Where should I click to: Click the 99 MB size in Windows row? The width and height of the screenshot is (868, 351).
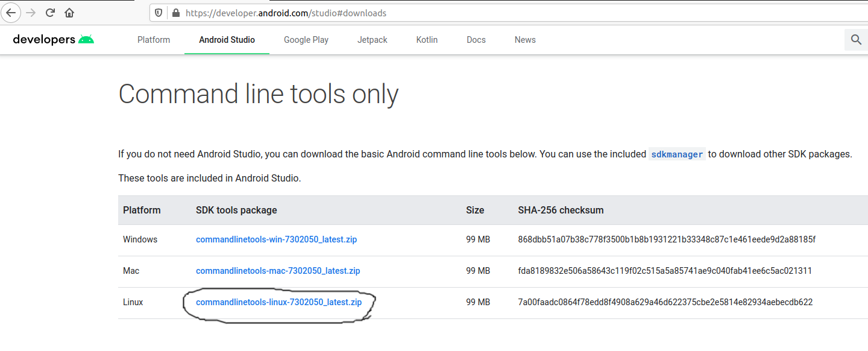[x=478, y=239]
